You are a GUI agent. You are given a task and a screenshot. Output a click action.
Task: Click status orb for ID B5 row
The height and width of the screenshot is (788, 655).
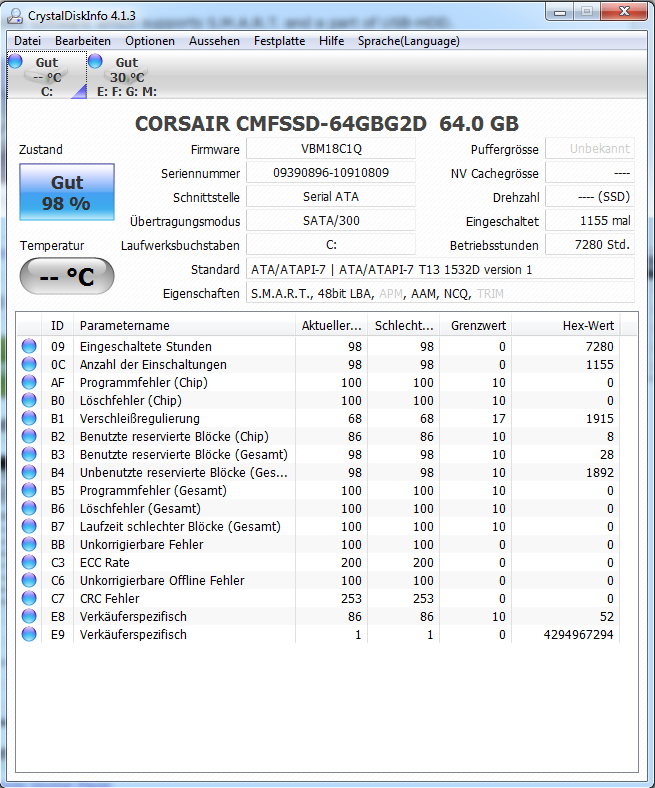tap(29, 490)
